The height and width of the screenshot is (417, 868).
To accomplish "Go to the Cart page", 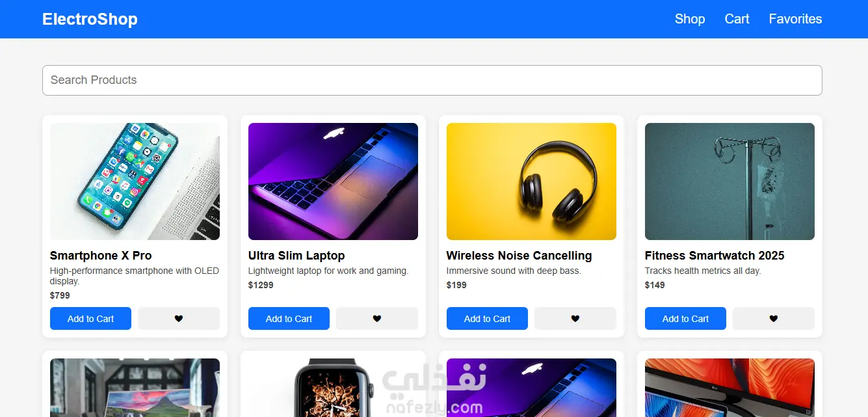I will point(737,19).
